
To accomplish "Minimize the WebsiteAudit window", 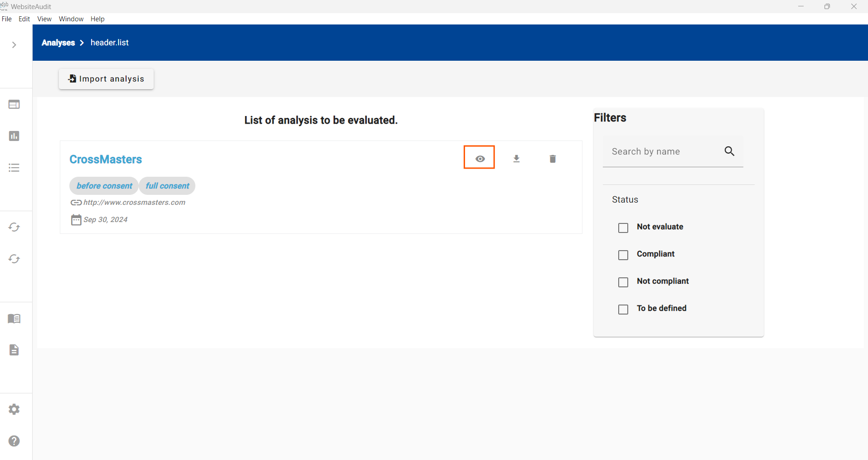I will (801, 6).
